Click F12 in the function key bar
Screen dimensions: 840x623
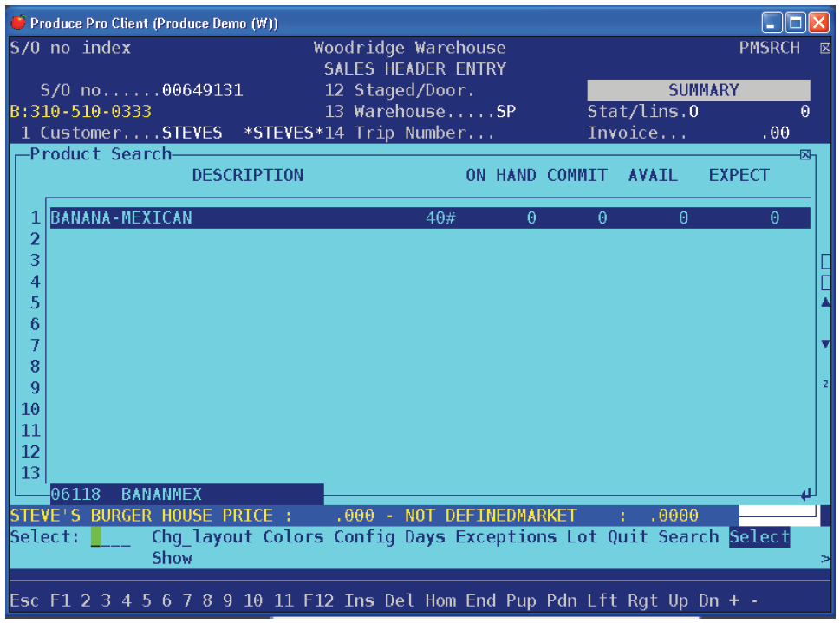pos(318,600)
